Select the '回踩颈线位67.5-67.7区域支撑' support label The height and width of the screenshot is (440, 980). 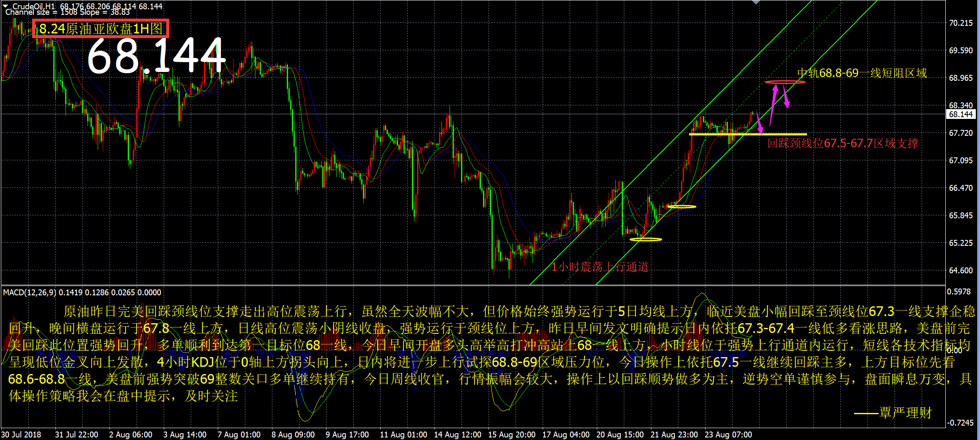843,143
